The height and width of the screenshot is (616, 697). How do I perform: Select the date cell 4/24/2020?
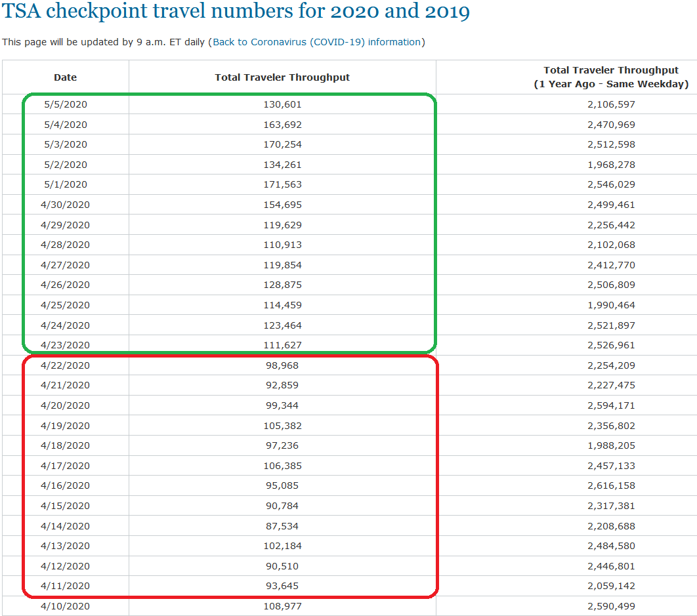click(66, 326)
